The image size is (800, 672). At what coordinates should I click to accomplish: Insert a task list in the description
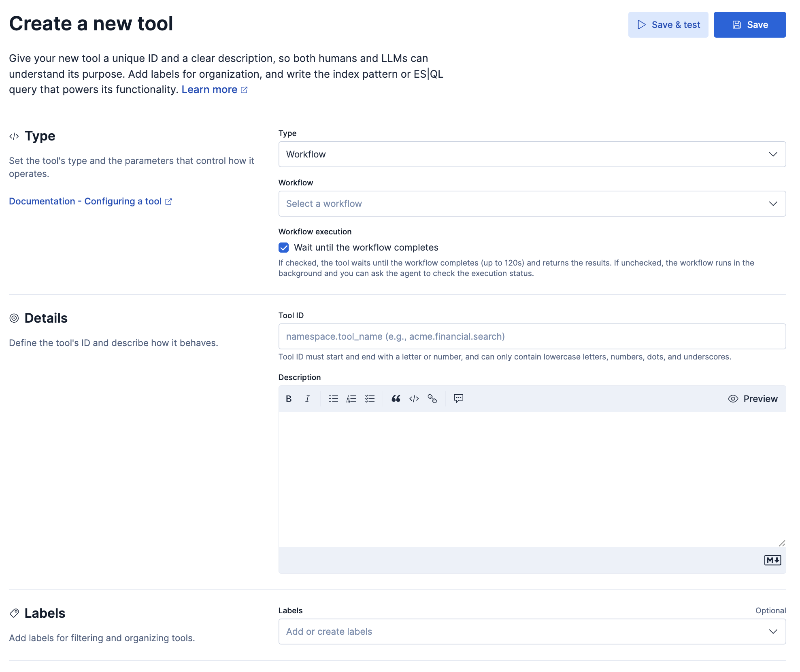coord(370,399)
